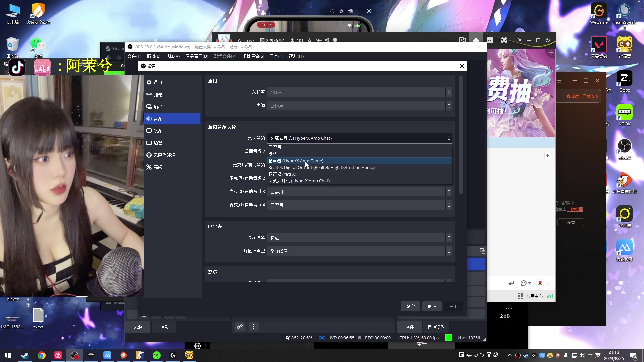Click the Steam icon in the taskbar
Image resolution: width=644 pixels, height=362 pixels.
25,355
